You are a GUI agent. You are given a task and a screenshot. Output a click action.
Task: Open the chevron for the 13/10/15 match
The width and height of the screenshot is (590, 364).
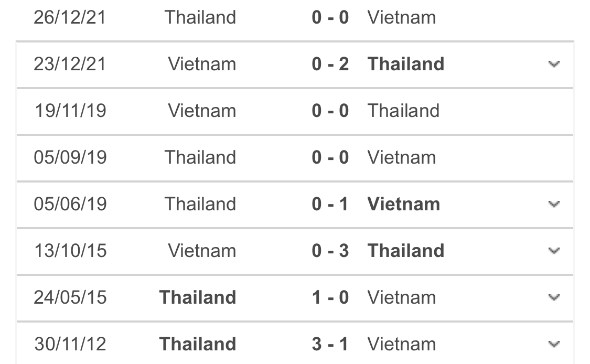pyautogui.click(x=554, y=251)
